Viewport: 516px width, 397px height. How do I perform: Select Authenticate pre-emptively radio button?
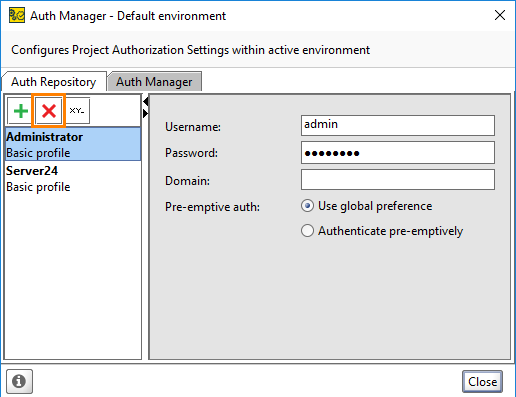point(307,231)
